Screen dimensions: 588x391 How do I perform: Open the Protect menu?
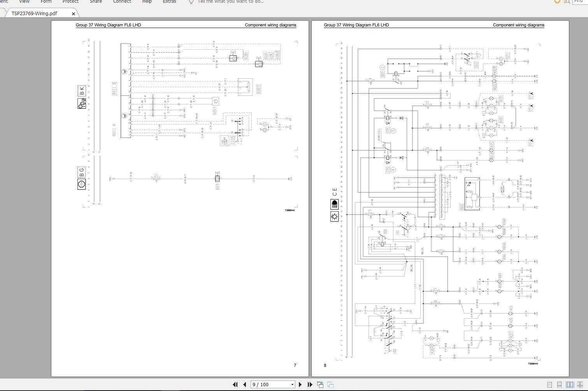point(70,2)
